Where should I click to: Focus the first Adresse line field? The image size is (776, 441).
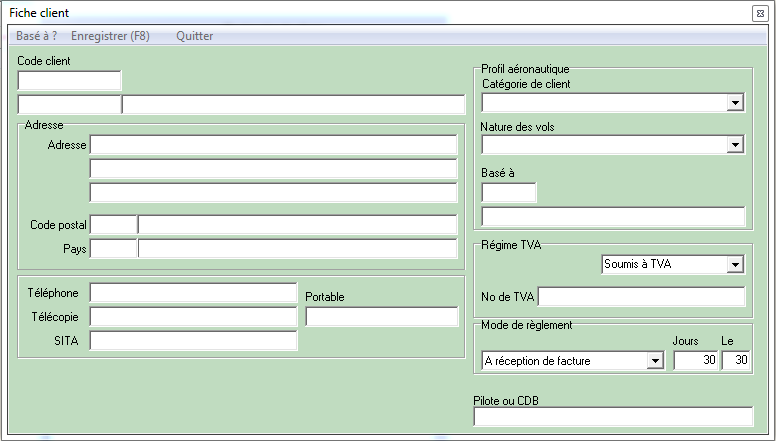(x=273, y=145)
